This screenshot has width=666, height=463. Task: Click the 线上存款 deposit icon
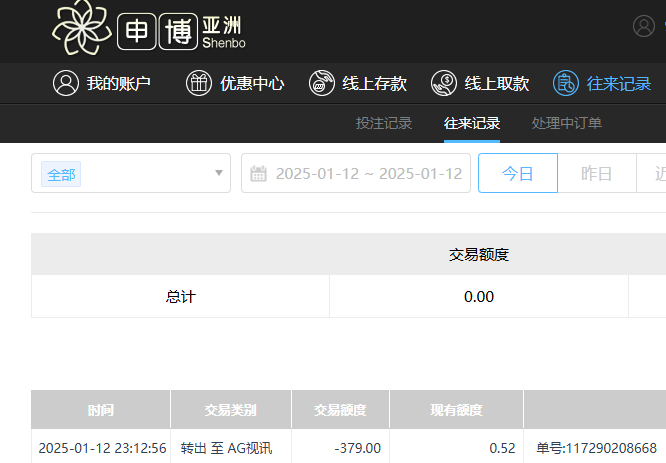point(322,83)
